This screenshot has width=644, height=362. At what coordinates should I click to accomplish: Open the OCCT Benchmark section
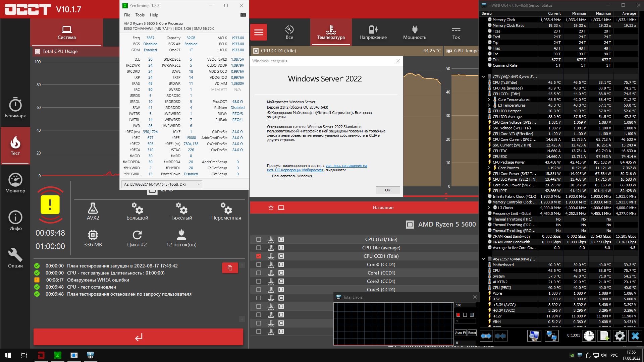click(x=15, y=108)
